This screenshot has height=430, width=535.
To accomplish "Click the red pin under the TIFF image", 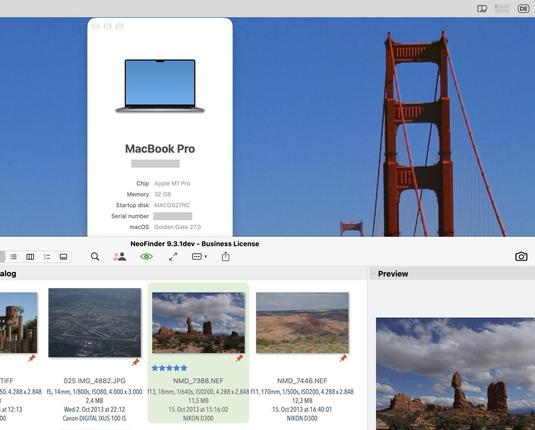I will [32, 358].
